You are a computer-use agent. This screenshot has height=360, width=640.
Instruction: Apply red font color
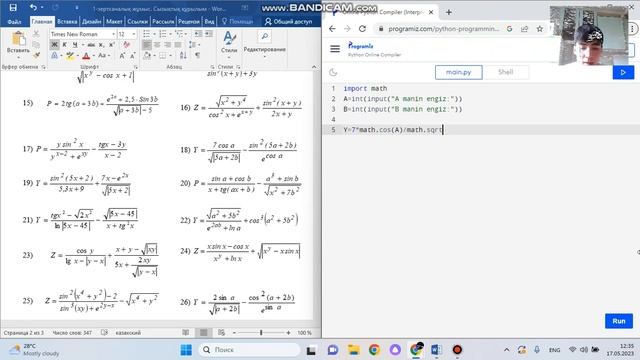coord(86,56)
